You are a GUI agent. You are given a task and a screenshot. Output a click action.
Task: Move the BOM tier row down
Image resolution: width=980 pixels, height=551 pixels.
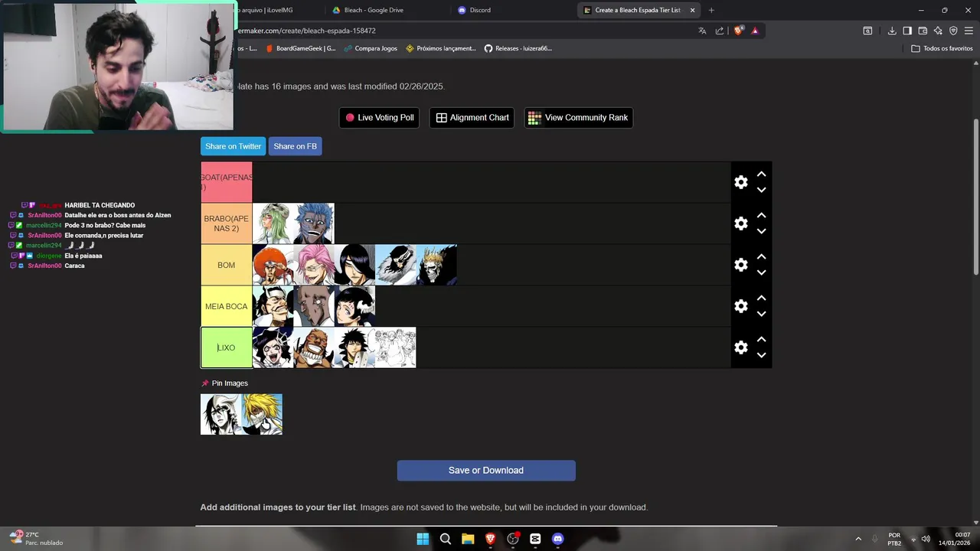point(761,272)
